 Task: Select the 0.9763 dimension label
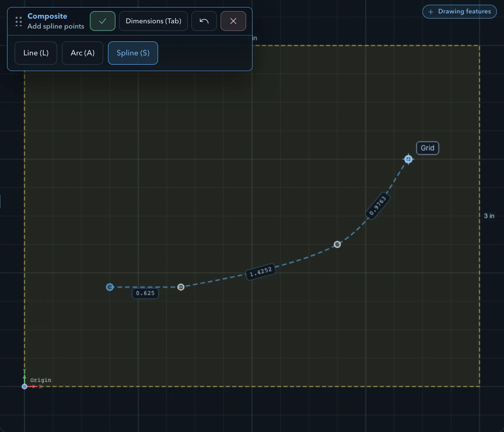coord(378,206)
